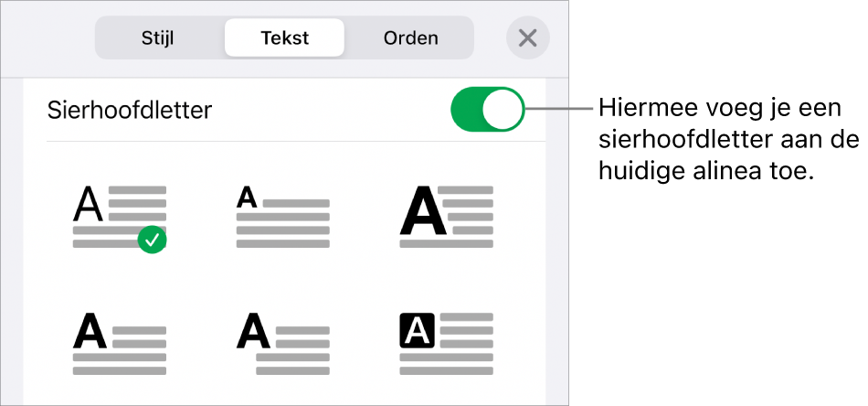The height and width of the screenshot is (406, 868).
Task: Select the small raised bold A drop cap style
Action: (283, 216)
